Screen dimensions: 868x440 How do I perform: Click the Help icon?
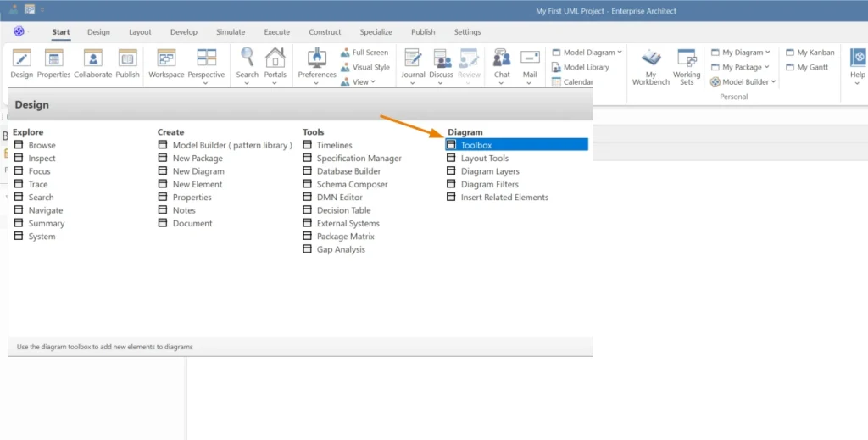tap(858, 64)
